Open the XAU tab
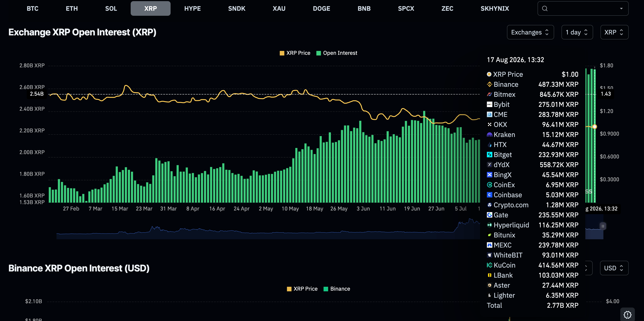 279,8
